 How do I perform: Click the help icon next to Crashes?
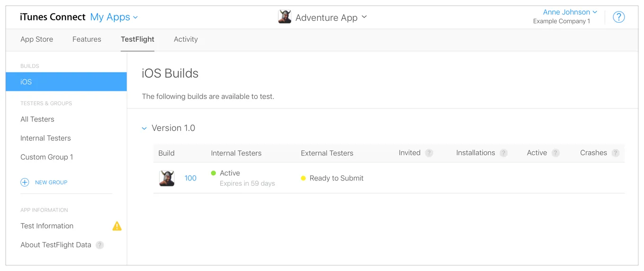coord(616,153)
